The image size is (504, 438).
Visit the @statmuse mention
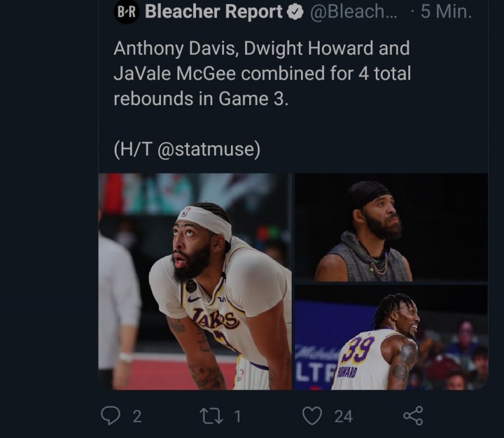coord(208,150)
